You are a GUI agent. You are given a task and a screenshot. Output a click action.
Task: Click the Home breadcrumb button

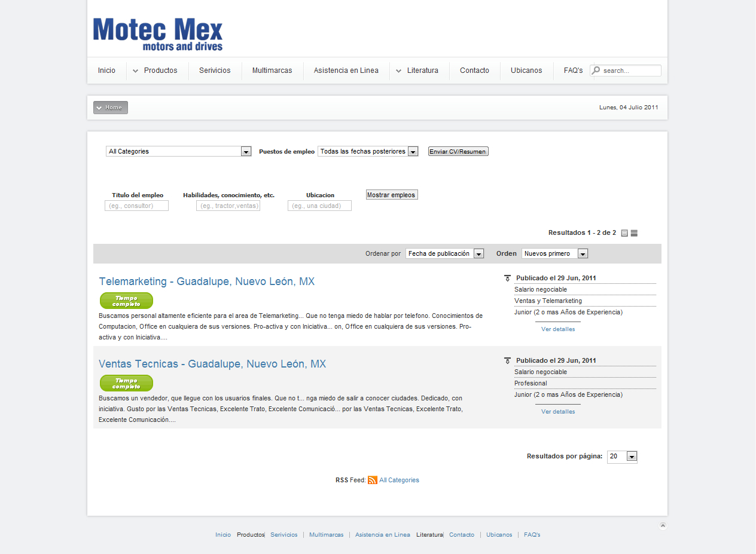111,108
